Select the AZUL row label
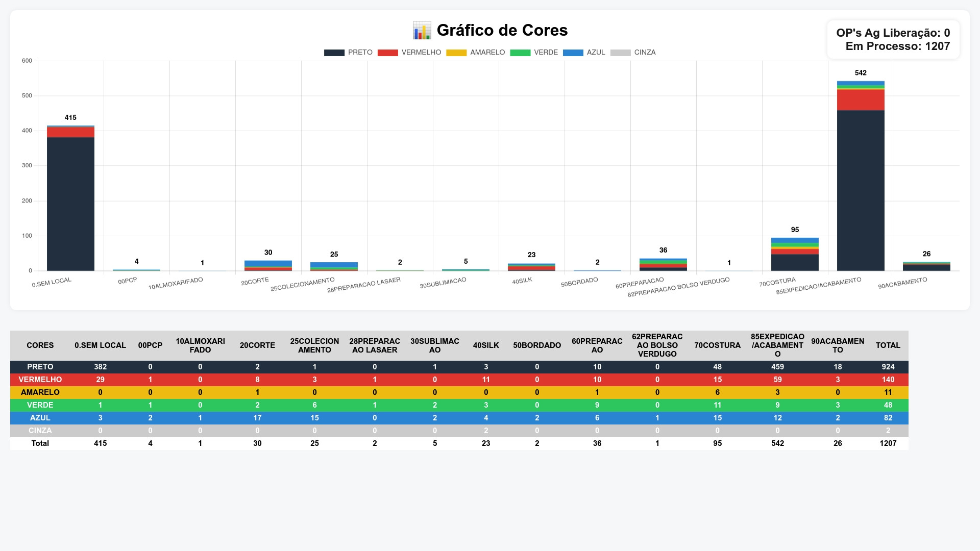Image resolution: width=980 pixels, height=551 pixels. coord(40,418)
